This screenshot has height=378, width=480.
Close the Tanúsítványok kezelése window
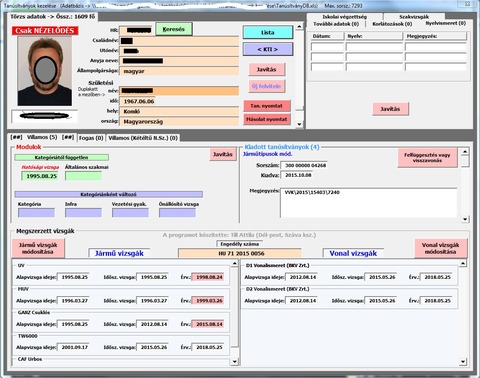467,4
